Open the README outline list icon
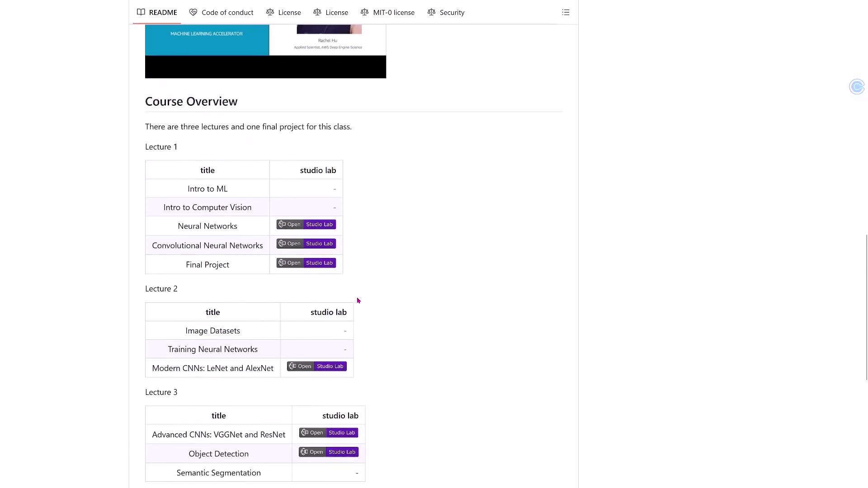This screenshot has width=868, height=488. pos(566,12)
